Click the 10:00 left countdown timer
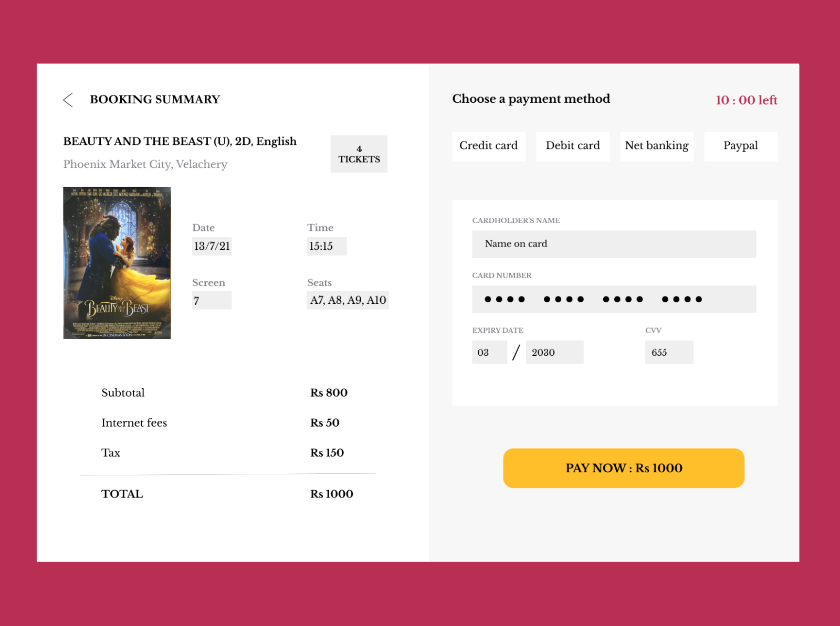 (x=746, y=100)
